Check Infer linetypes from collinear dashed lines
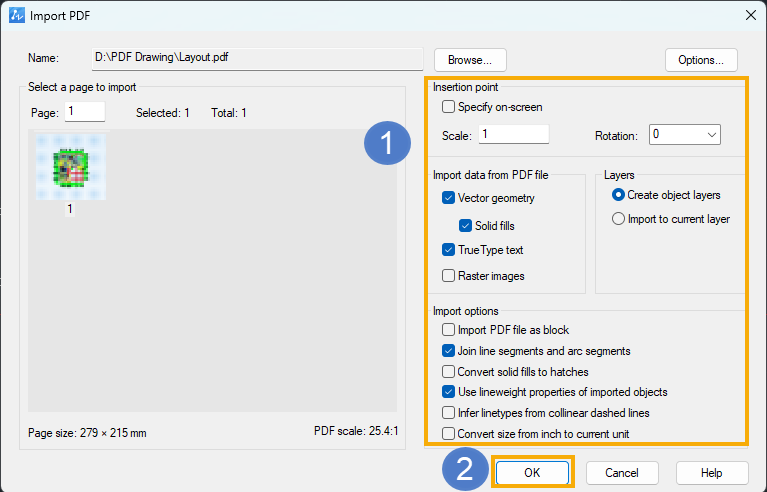The width and height of the screenshot is (767, 492). pyautogui.click(x=449, y=413)
